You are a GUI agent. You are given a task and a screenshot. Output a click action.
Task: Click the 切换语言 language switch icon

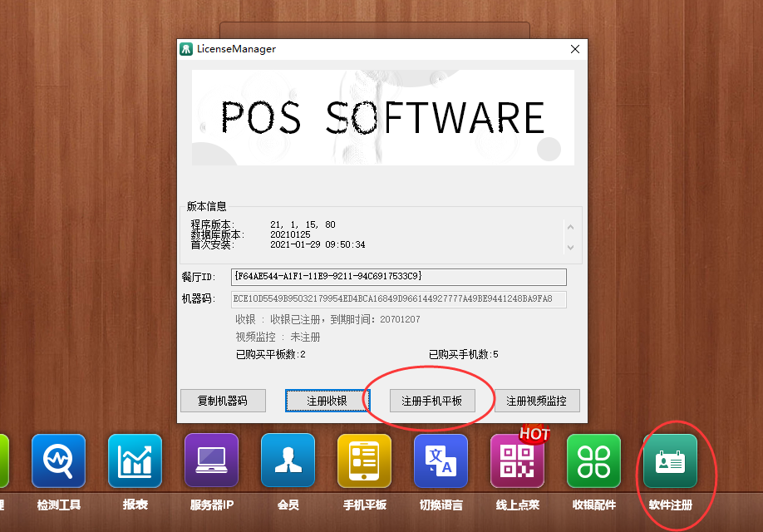coord(441,461)
